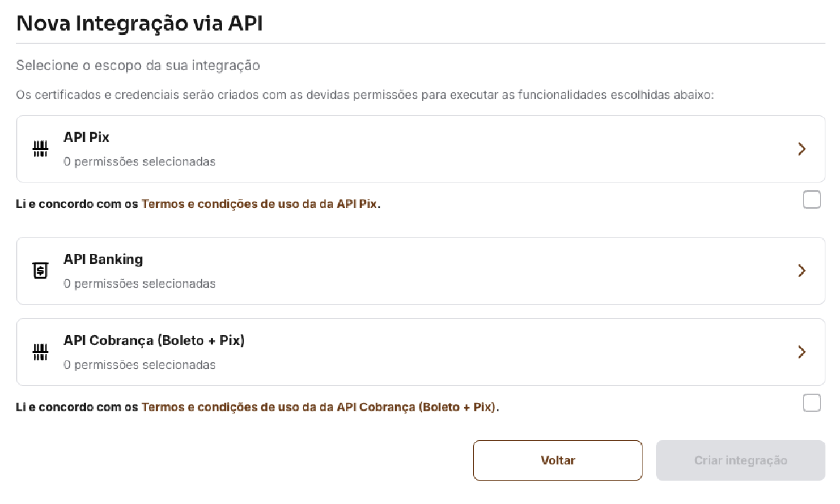840x504 pixels.
Task: Click the Selecione o escopo da sua integração text
Action: point(138,66)
